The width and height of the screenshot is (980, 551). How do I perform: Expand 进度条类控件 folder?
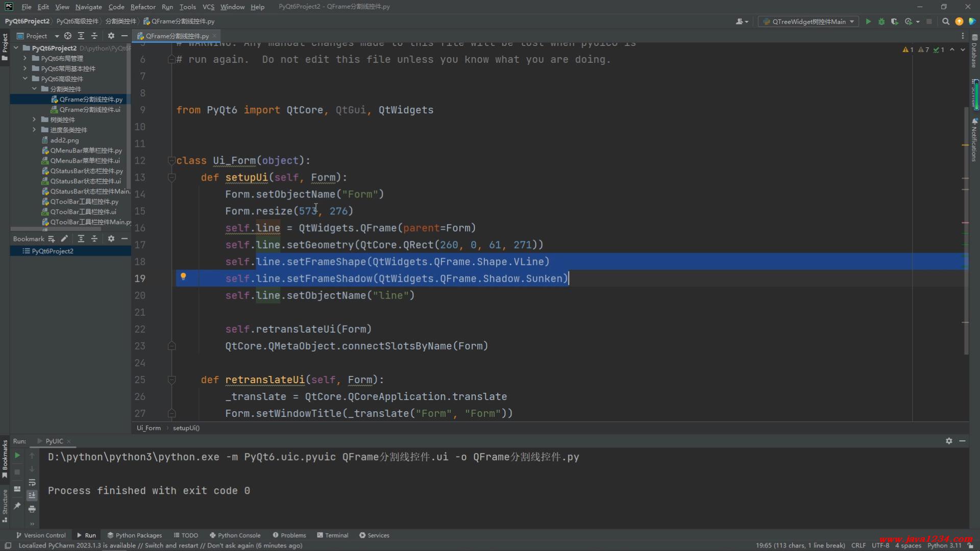coord(34,130)
